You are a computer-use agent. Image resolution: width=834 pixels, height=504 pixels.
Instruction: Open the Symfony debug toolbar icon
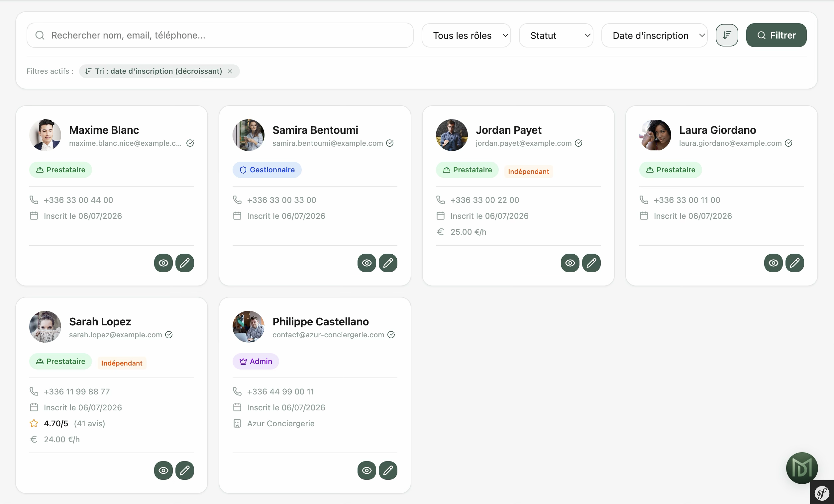(822, 493)
